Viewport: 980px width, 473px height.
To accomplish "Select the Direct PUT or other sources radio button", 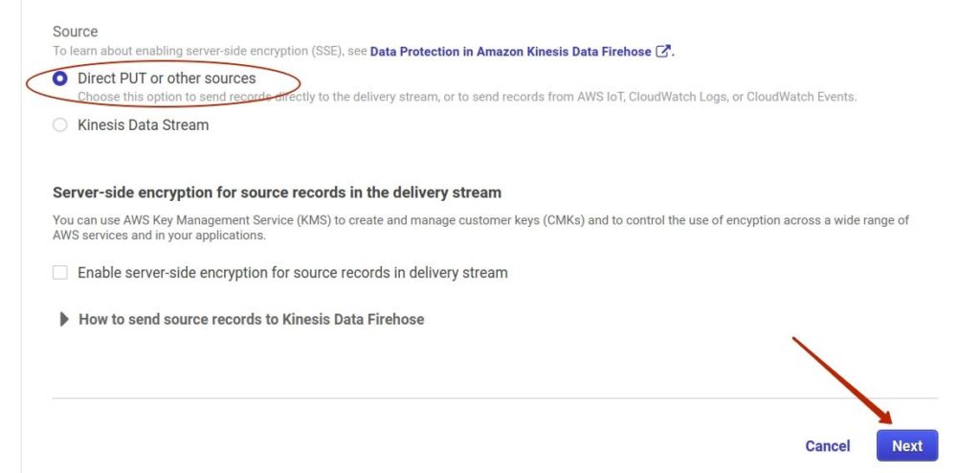I will tap(60, 79).
